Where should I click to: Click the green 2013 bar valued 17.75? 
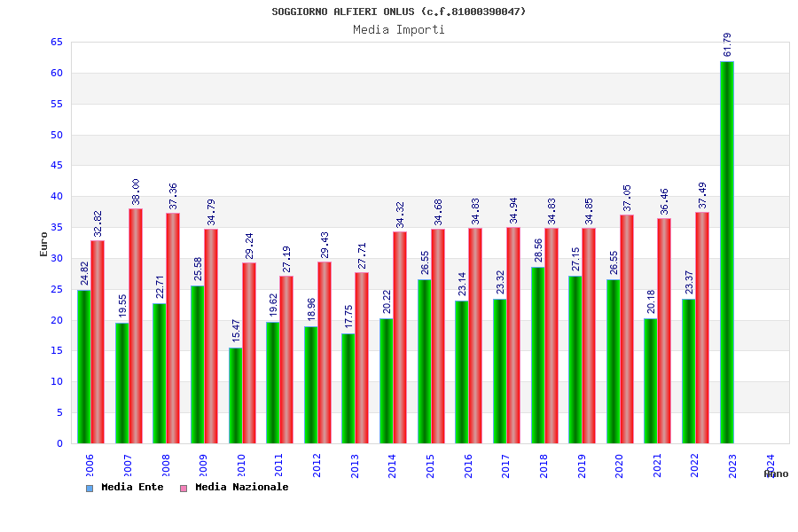click(x=348, y=388)
